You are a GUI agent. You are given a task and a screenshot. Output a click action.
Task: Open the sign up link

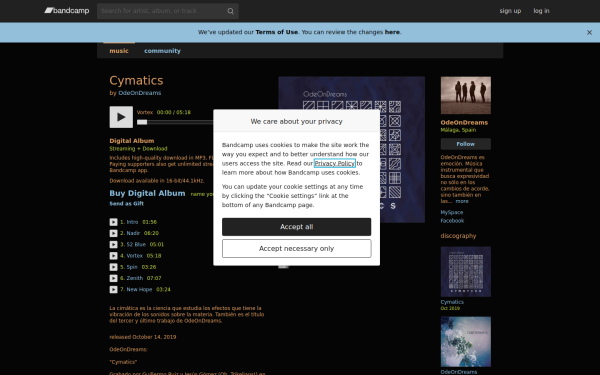[510, 11]
